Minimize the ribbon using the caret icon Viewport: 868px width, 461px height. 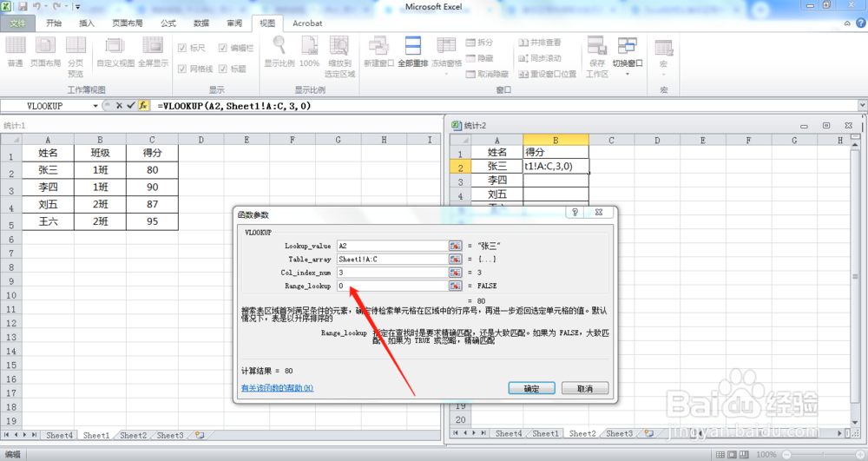[847, 23]
